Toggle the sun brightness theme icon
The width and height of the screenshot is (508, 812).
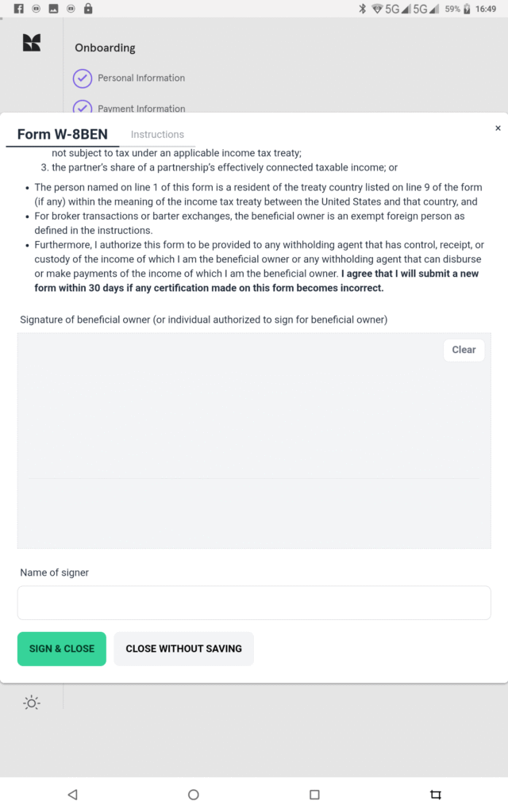(x=32, y=703)
